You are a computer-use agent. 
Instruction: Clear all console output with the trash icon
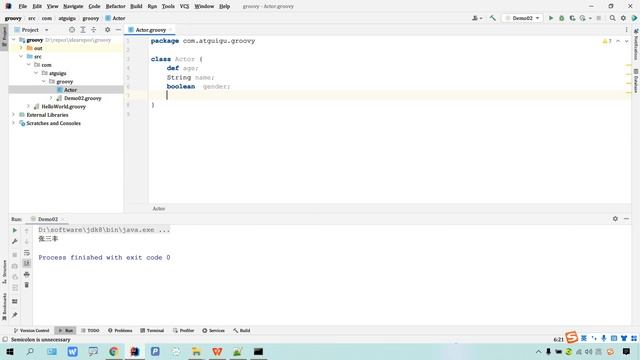pyautogui.click(x=27, y=285)
